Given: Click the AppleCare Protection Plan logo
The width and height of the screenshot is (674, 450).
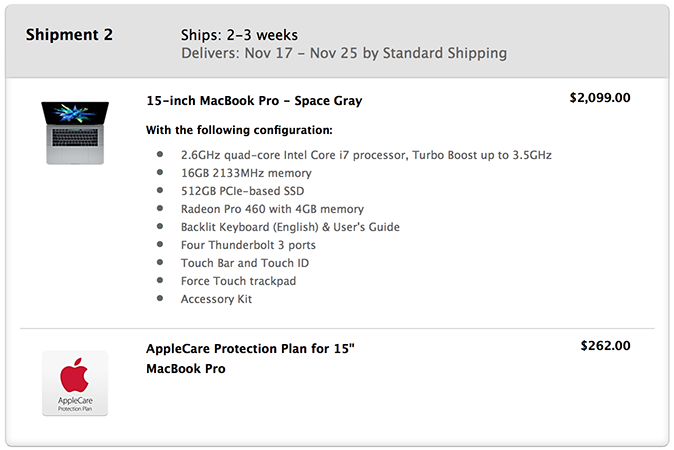Looking at the screenshot, I should (x=75, y=383).
